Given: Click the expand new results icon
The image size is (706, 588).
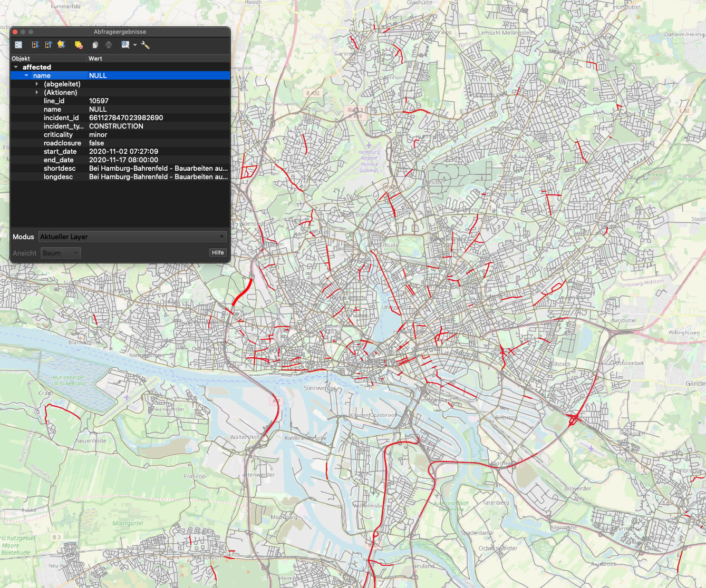Looking at the screenshot, I should (x=61, y=45).
